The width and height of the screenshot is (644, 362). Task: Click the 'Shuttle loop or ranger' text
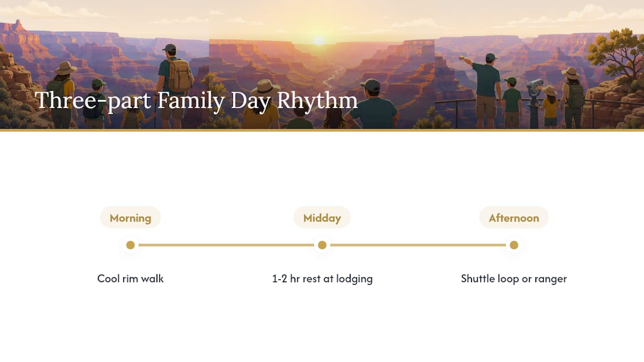click(x=514, y=279)
